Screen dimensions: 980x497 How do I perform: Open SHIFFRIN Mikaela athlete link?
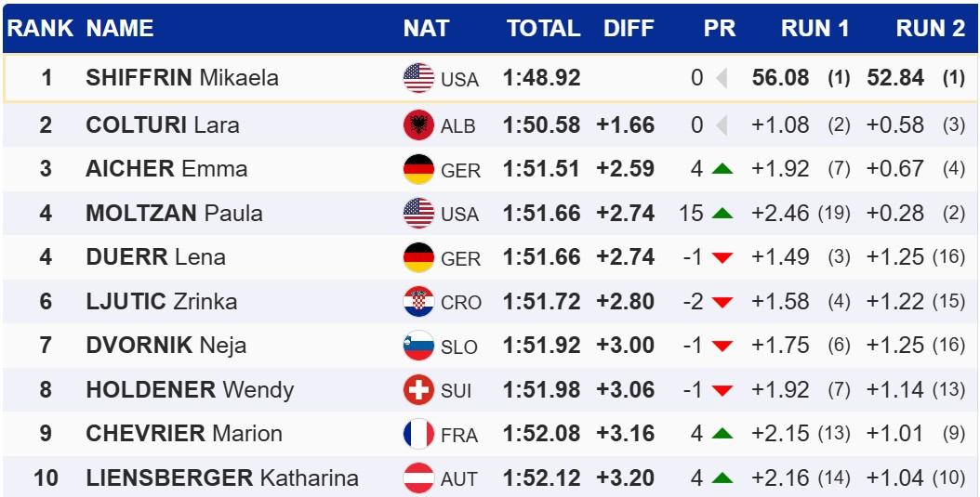(x=182, y=78)
